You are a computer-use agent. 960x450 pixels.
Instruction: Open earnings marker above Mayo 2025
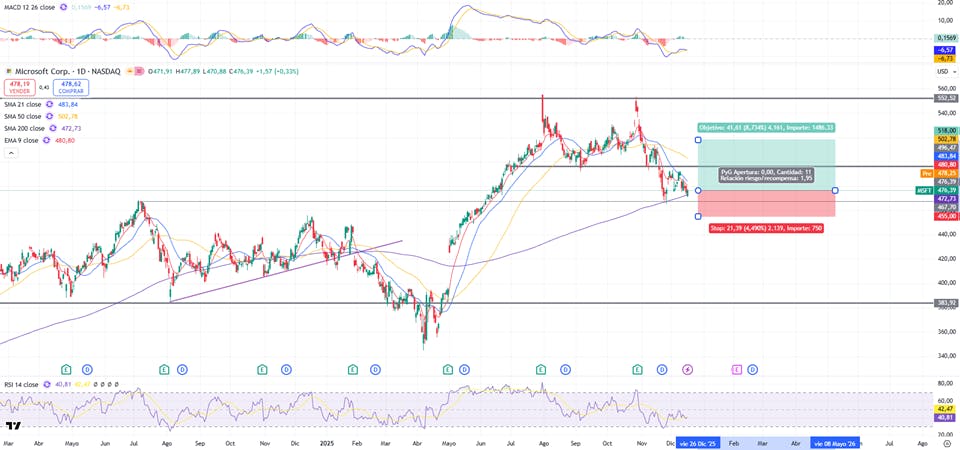click(448, 369)
